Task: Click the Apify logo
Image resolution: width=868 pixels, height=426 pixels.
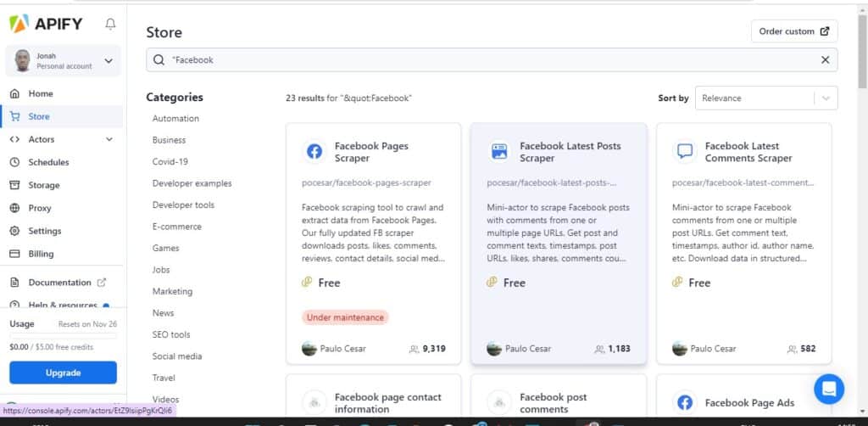Action: pos(46,24)
